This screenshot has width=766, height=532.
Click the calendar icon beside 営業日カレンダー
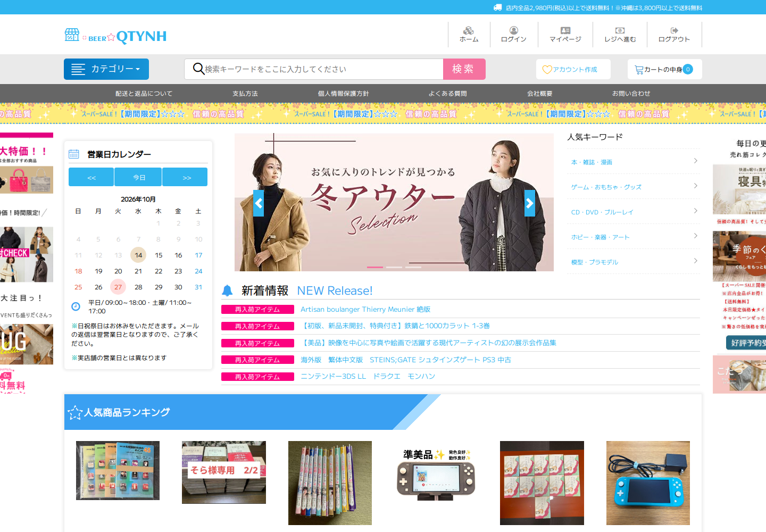[x=74, y=154]
